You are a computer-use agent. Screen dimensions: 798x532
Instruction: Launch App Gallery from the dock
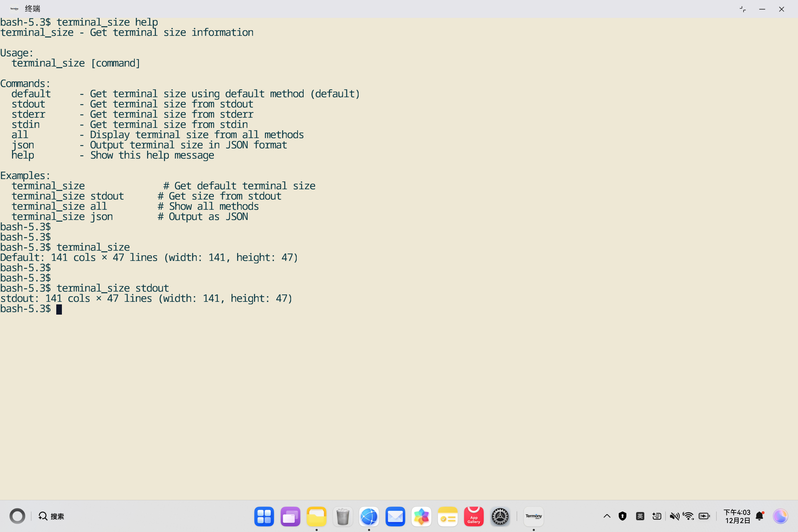click(474, 516)
